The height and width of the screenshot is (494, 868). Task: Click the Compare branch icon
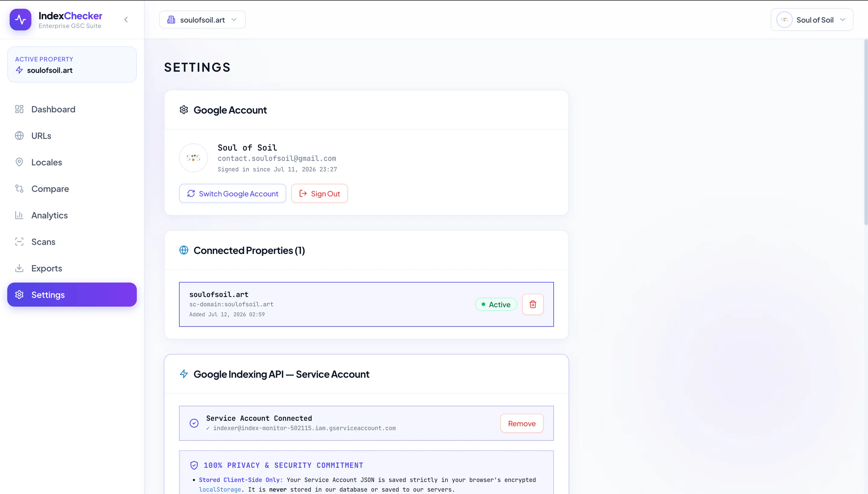point(19,189)
